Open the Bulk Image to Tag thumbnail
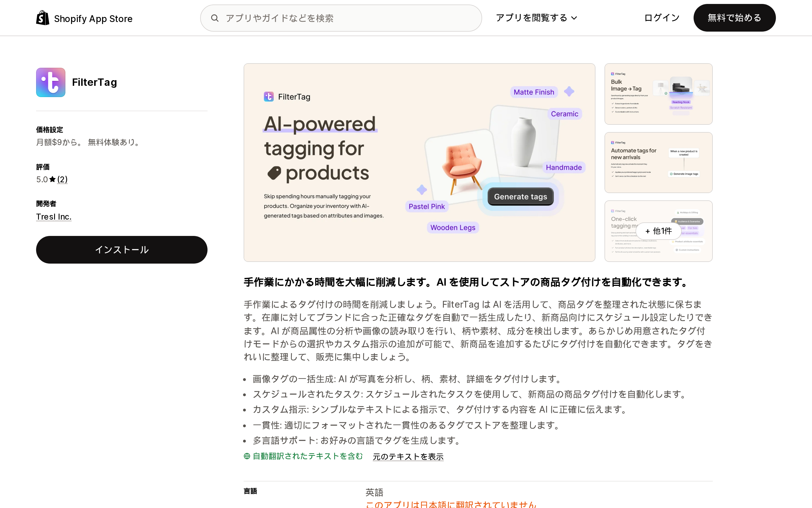812x508 pixels. [x=658, y=94]
